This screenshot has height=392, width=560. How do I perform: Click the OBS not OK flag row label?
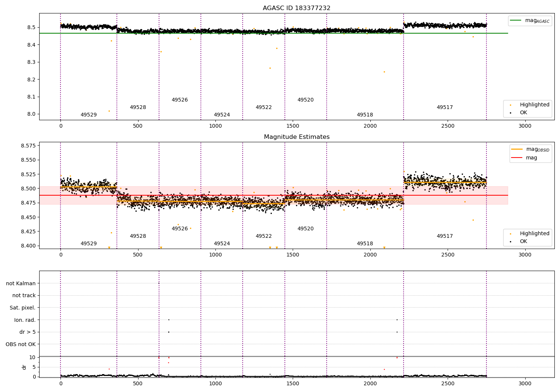21,344
